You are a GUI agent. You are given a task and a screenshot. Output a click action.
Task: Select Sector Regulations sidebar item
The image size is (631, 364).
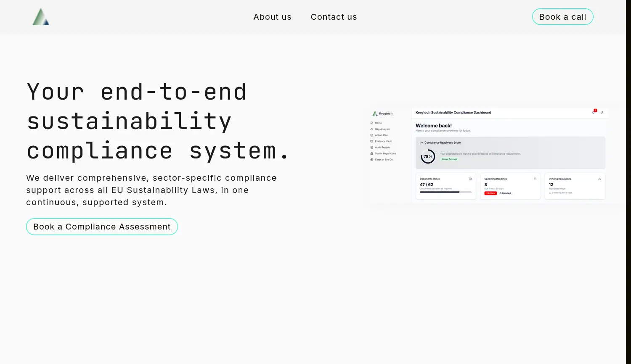coord(385,153)
